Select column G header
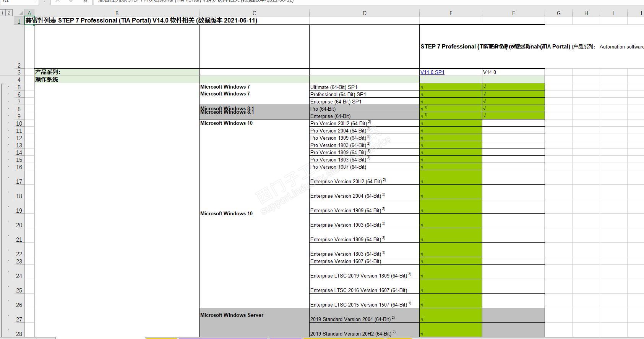Viewport: 644px width, 339px height. (558, 13)
